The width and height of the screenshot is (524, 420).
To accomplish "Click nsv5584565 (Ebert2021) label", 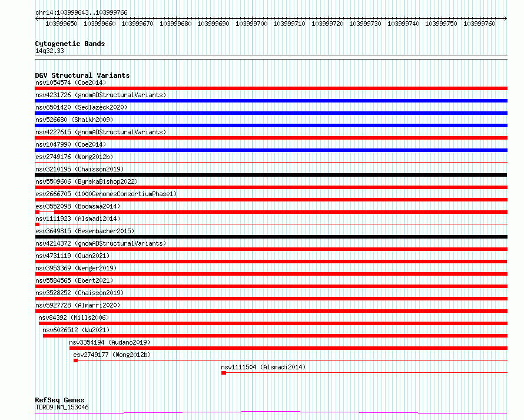I will tap(74, 280).
